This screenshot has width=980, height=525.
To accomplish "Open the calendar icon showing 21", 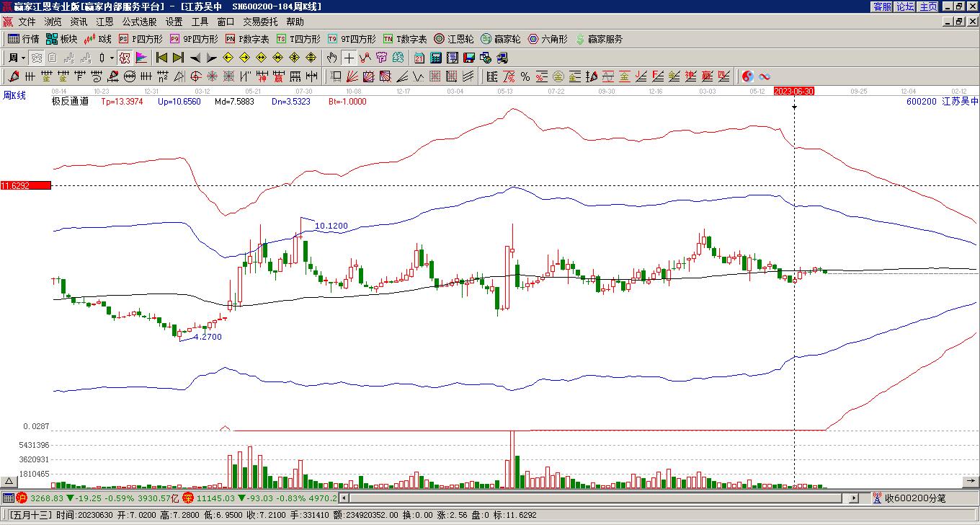I will click(419, 58).
